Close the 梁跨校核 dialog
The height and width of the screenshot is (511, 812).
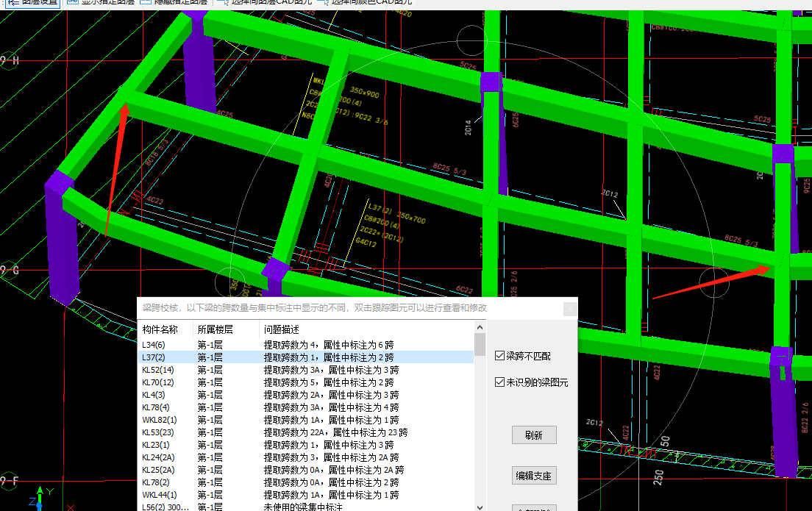point(570,309)
